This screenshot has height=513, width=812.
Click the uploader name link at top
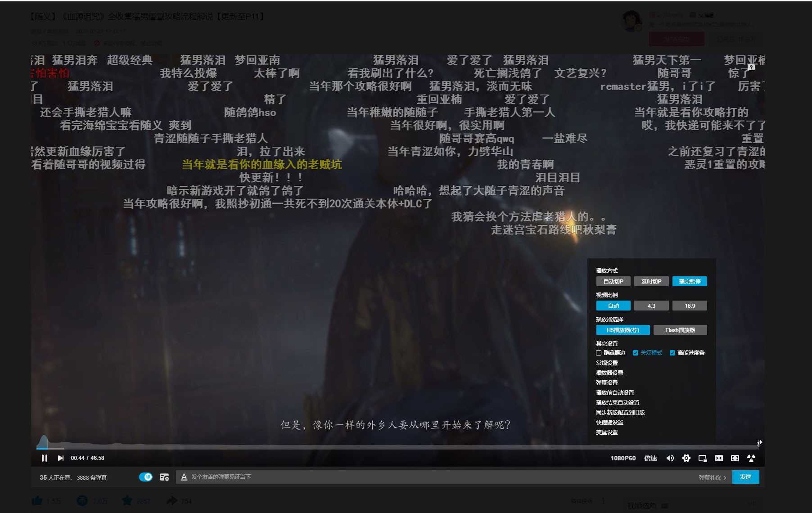pos(666,15)
